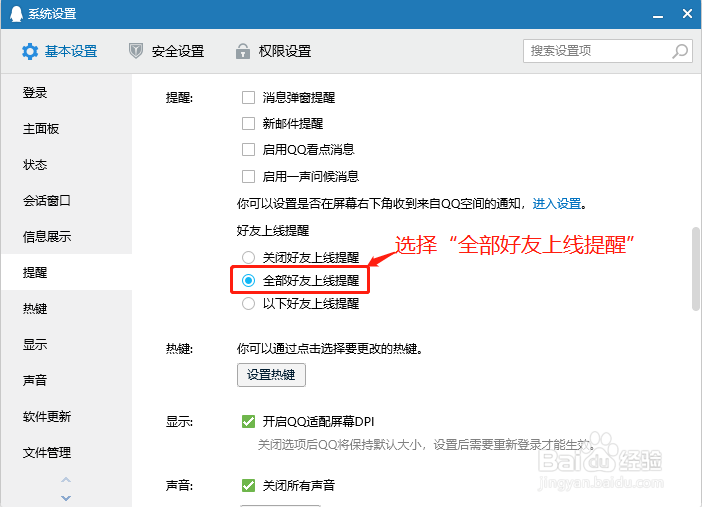Click the lock icon for 权限设置

(243, 51)
